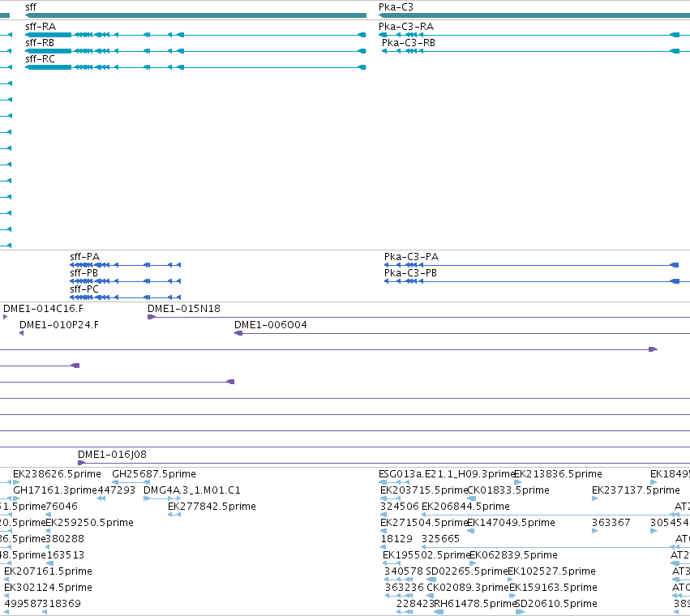Click EST label EK302124.5prime

point(49,588)
